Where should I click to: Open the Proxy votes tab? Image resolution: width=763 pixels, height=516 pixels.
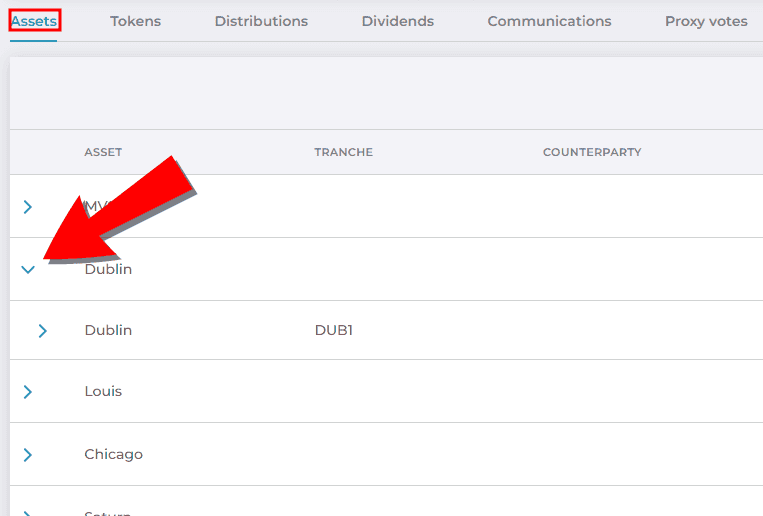tap(706, 21)
